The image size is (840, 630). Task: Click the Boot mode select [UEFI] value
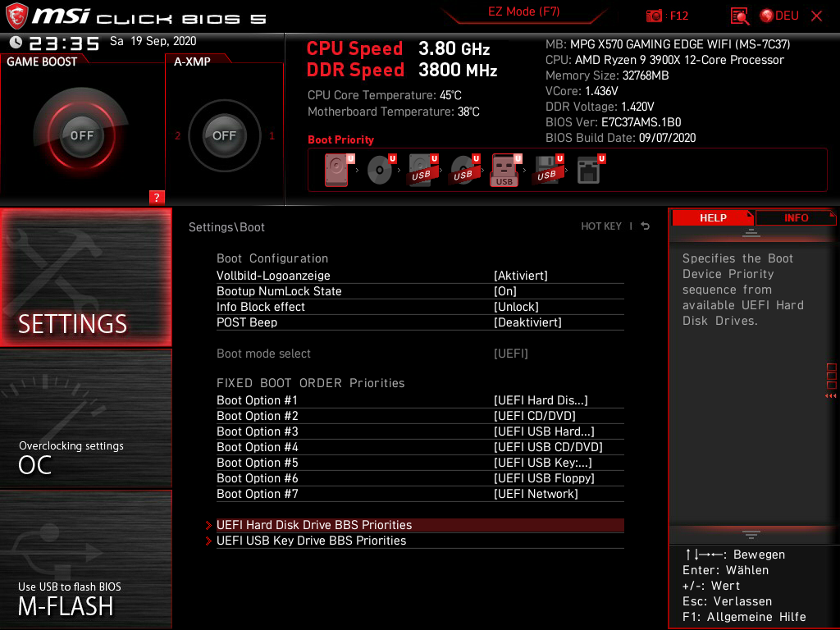click(x=510, y=354)
